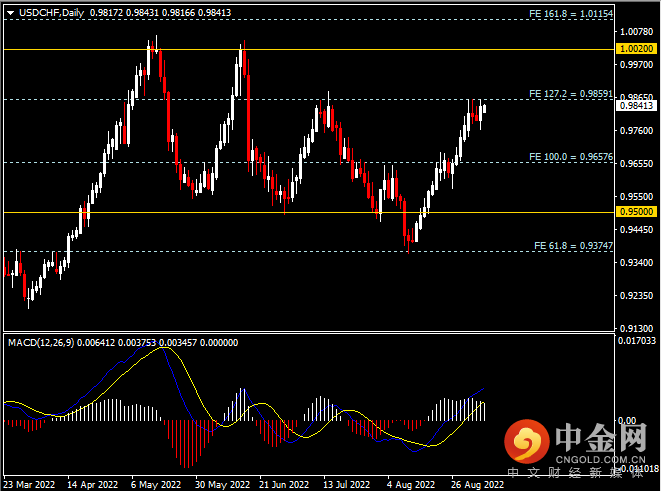The height and width of the screenshot is (491, 661).
Task: Click the 23 Mar 2022 date label
Action: click(29, 485)
